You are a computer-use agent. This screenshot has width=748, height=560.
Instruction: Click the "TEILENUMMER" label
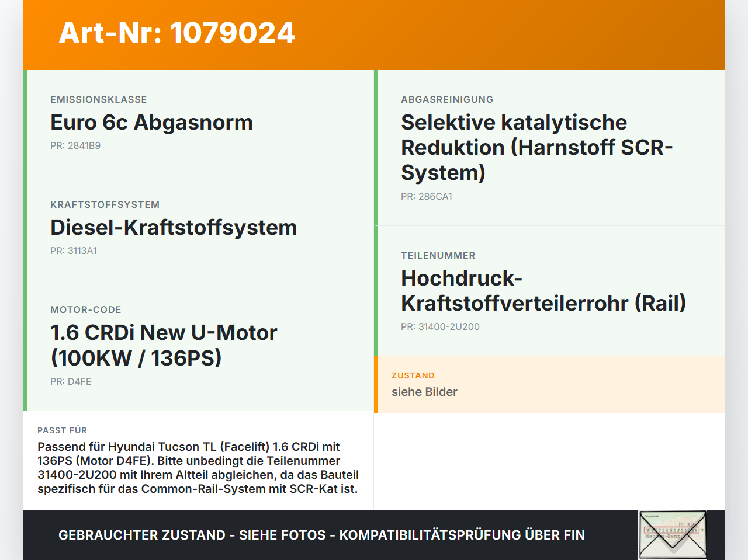[438, 255]
